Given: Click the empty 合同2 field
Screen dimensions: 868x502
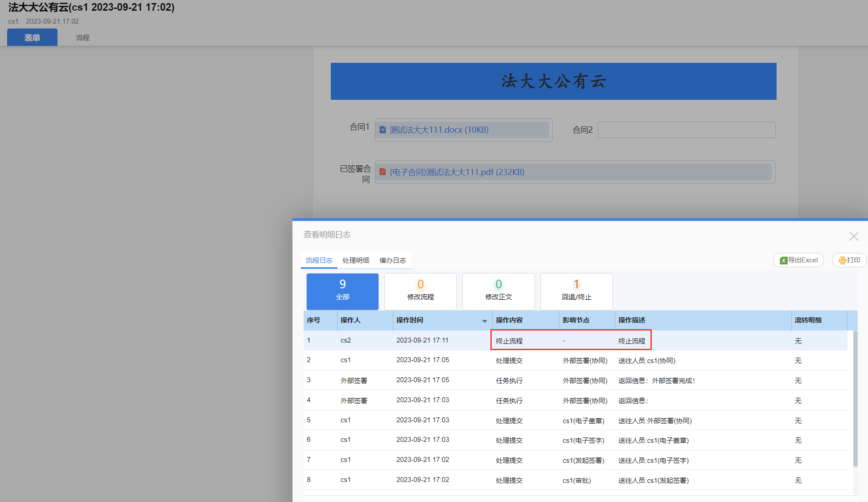Looking at the screenshot, I should tap(686, 130).
